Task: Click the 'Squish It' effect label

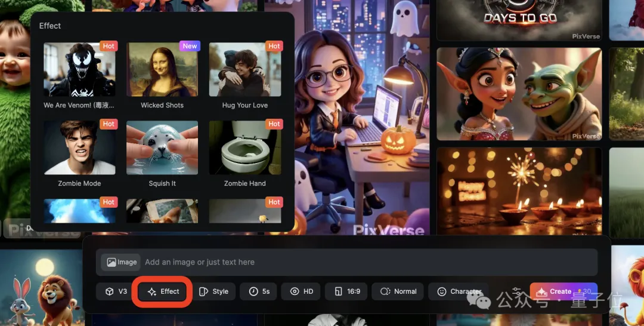Action: click(x=162, y=183)
